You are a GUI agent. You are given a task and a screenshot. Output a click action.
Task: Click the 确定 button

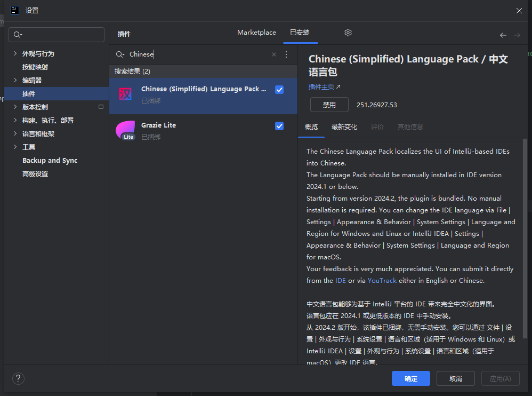pos(411,378)
